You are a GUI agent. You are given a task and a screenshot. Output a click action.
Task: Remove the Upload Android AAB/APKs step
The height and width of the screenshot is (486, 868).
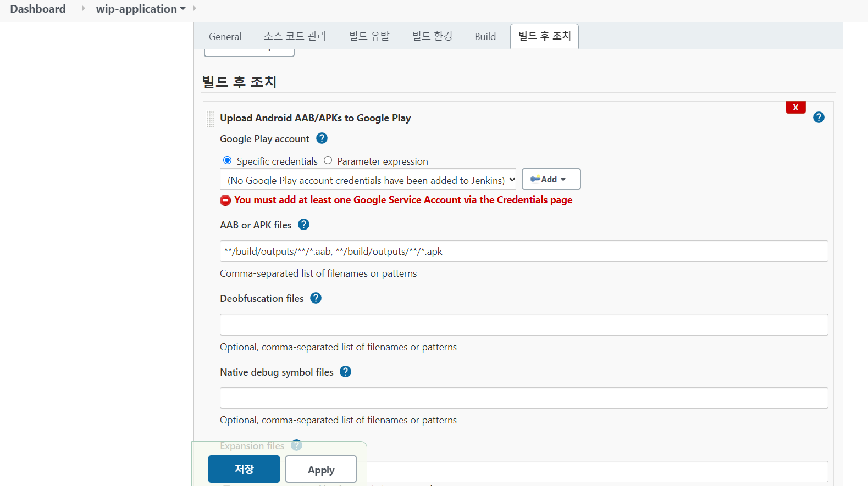click(795, 107)
